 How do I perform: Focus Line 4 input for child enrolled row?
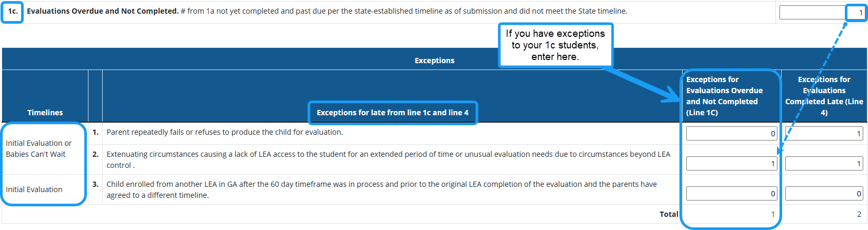[x=824, y=194]
